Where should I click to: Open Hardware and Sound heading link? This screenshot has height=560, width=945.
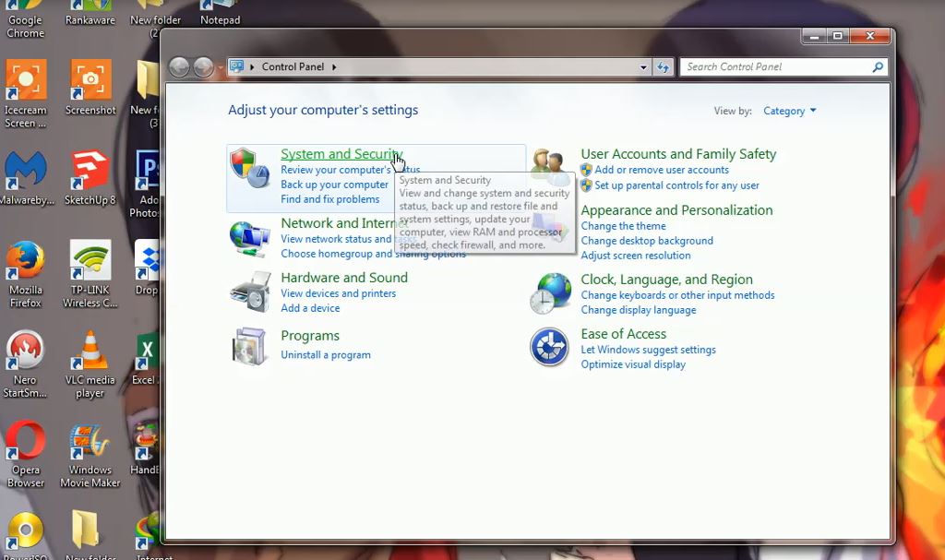[x=344, y=278]
